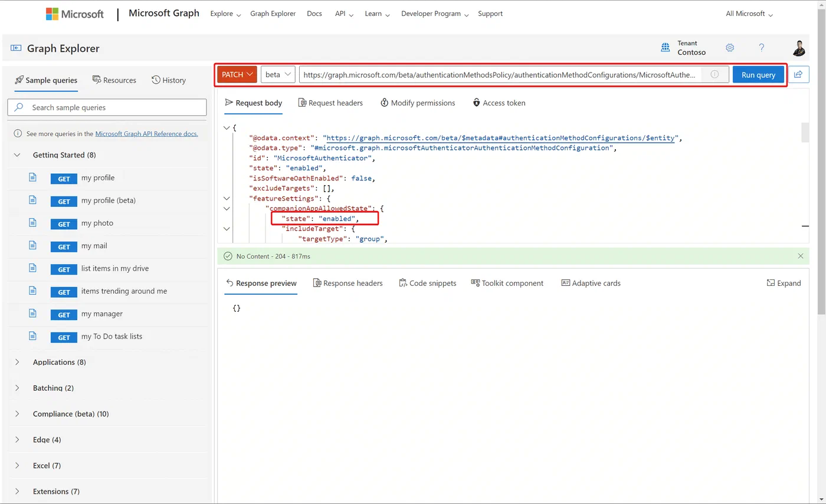
Task: Open All Microsoft menu
Action: [749, 14]
